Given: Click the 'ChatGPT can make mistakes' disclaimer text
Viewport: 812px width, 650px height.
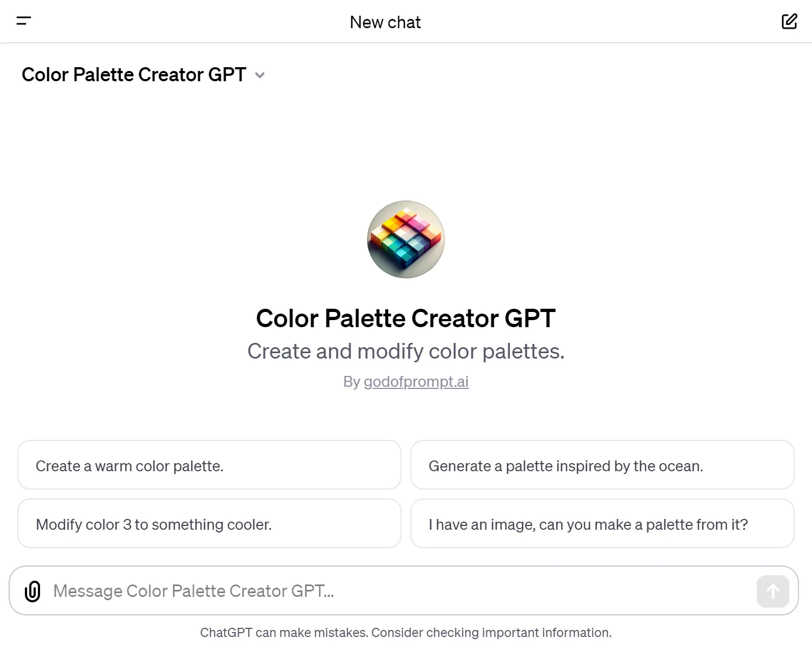Looking at the screenshot, I should tap(405, 632).
